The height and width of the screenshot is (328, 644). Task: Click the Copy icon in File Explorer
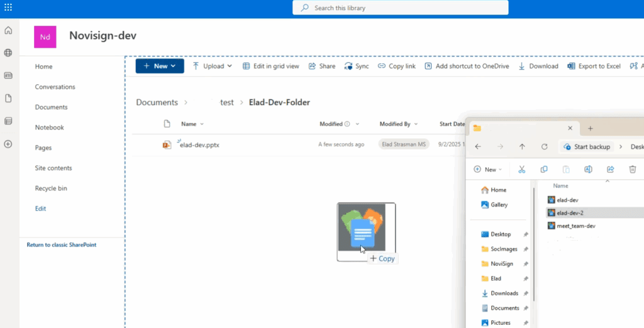click(544, 170)
